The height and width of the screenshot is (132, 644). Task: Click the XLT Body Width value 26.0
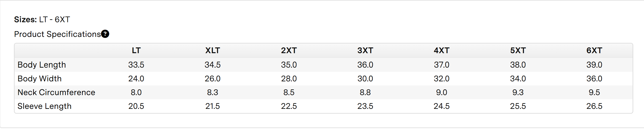(x=213, y=79)
